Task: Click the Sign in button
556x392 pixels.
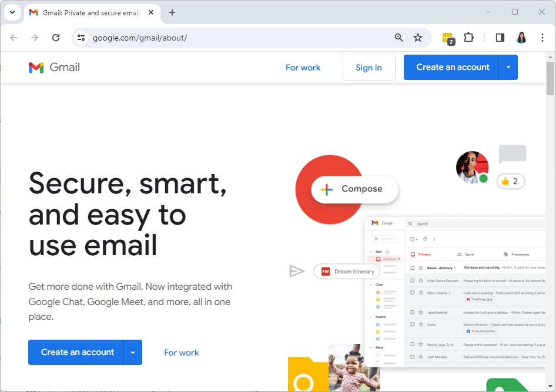Action: pyautogui.click(x=369, y=67)
